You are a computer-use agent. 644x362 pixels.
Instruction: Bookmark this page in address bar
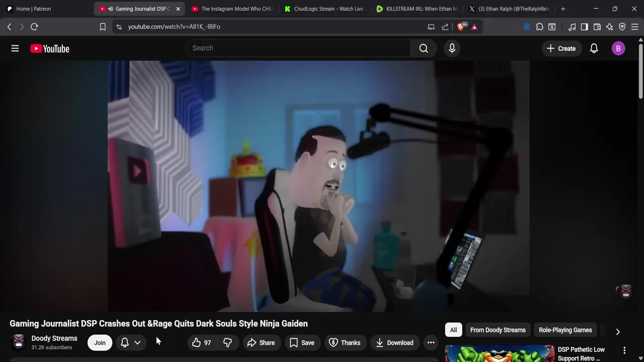[x=103, y=27]
